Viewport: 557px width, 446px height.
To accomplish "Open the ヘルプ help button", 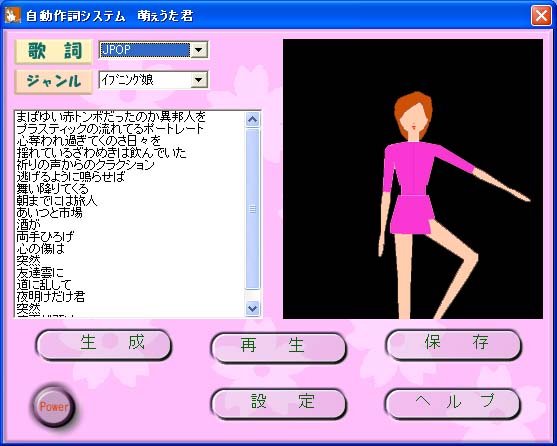I will pos(453,404).
